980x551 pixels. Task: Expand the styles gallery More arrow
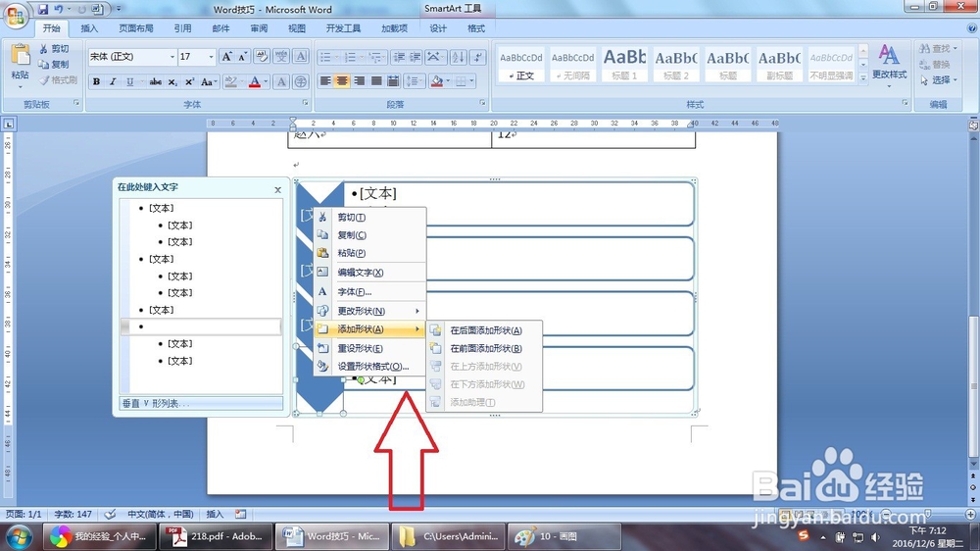point(863,77)
